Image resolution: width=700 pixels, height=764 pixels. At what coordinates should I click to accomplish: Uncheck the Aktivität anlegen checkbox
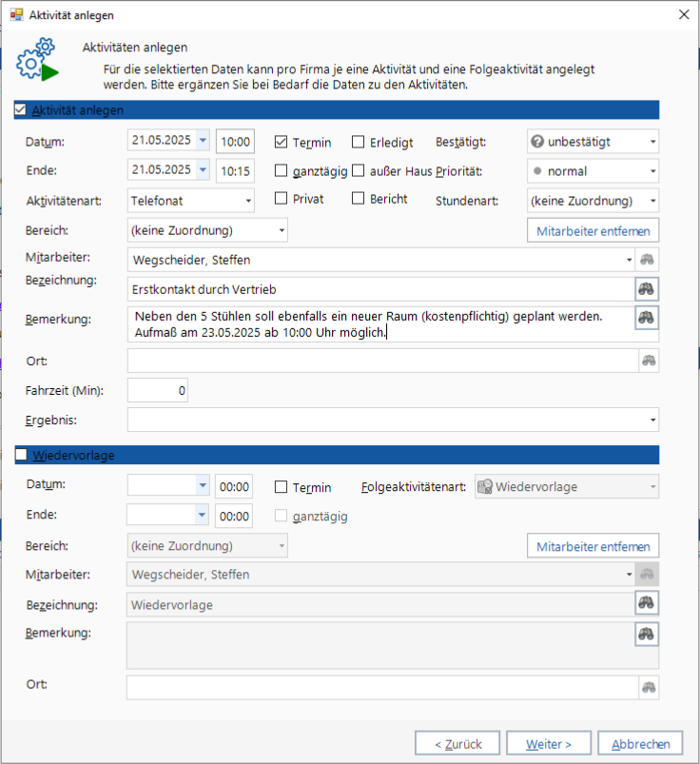tap(21, 109)
